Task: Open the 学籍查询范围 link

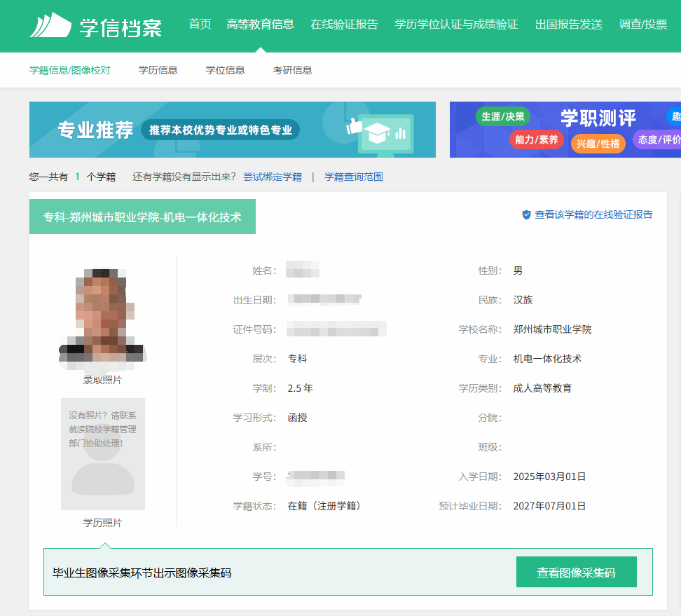Action: pos(353,177)
